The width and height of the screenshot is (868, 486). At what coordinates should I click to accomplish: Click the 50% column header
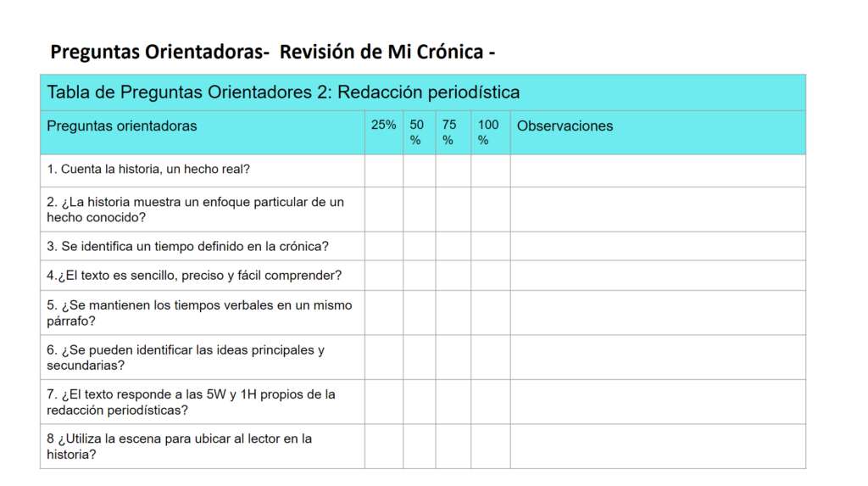click(x=416, y=132)
